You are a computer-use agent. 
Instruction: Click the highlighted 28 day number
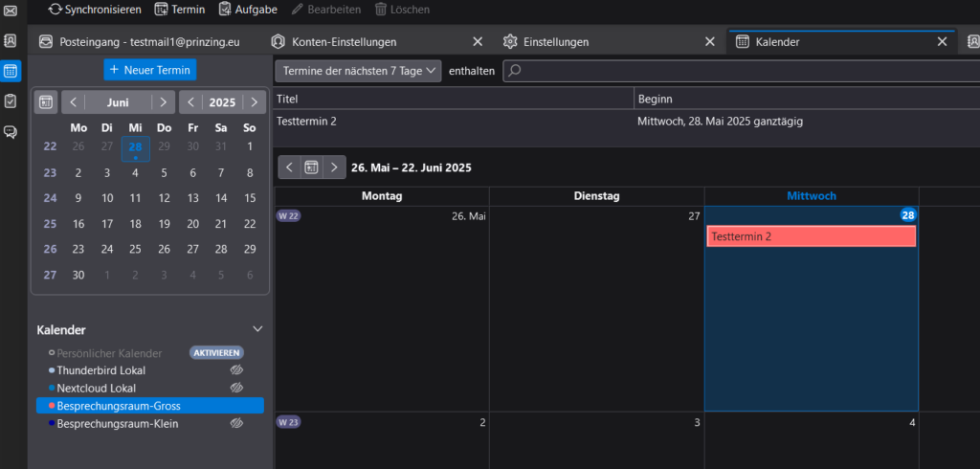pyautogui.click(x=908, y=215)
